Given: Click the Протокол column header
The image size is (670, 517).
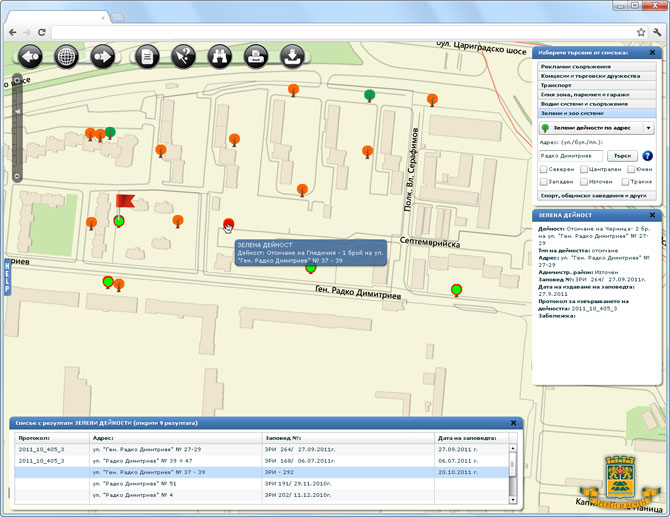Looking at the screenshot, I should 52,438.
